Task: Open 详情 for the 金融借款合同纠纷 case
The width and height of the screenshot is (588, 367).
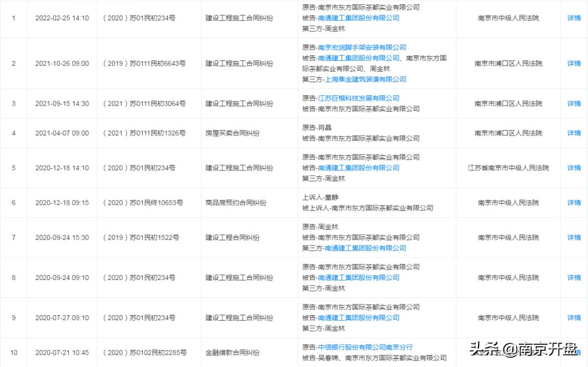Action: (x=573, y=352)
